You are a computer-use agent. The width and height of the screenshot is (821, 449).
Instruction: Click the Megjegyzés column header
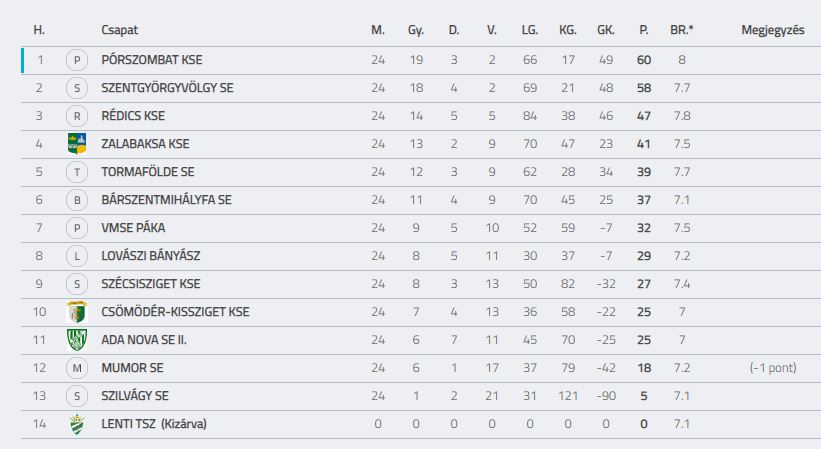click(x=773, y=30)
